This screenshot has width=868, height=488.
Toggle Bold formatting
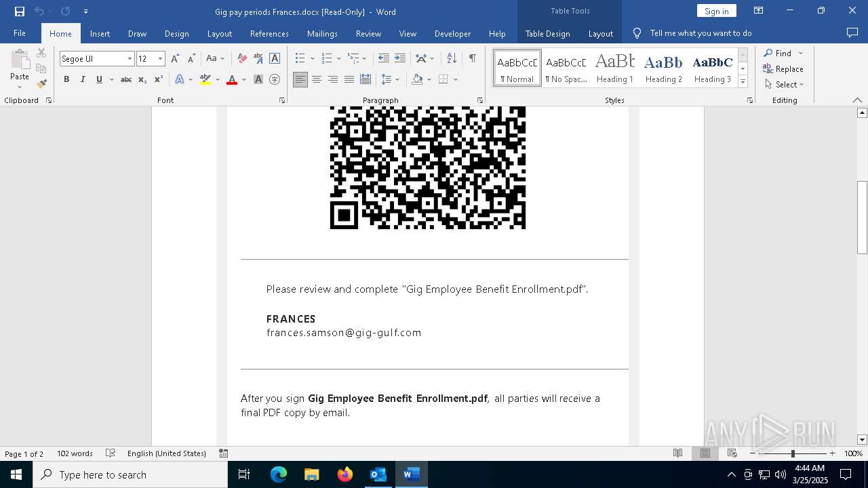[66, 79]
